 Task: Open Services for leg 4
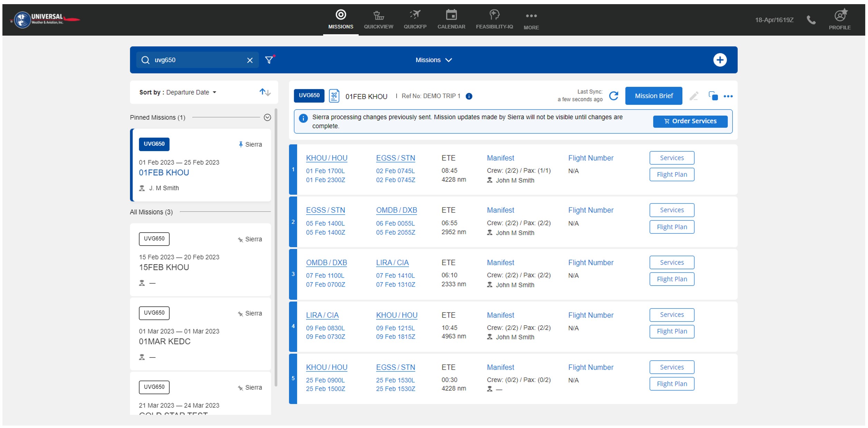pos(671,315)
